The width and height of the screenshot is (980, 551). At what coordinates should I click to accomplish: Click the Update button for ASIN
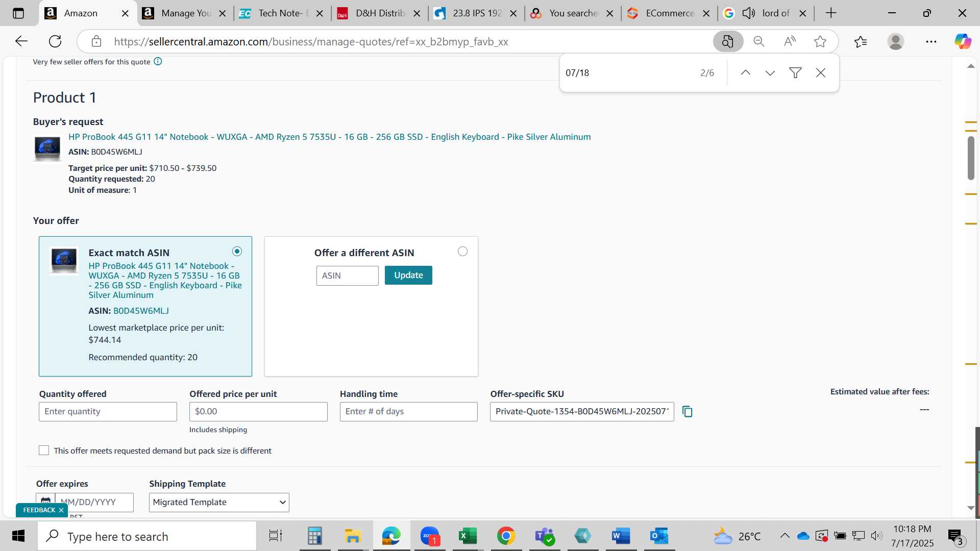point(408,275)
